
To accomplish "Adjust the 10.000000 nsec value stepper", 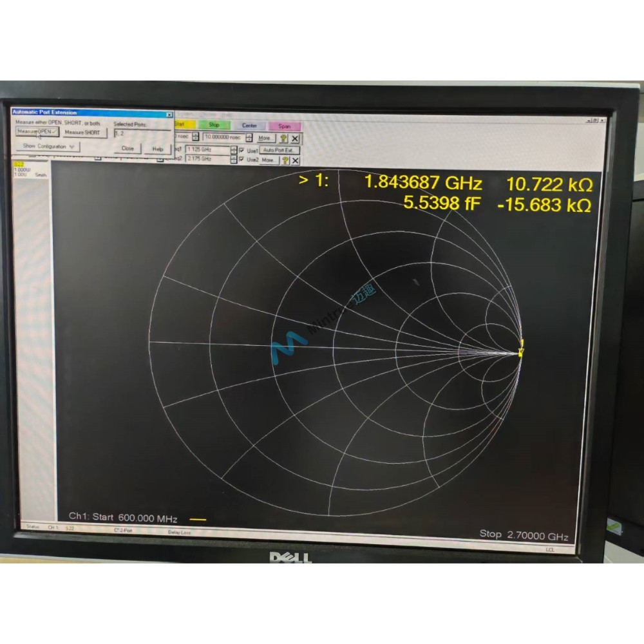I will click(x=249, y=138).
